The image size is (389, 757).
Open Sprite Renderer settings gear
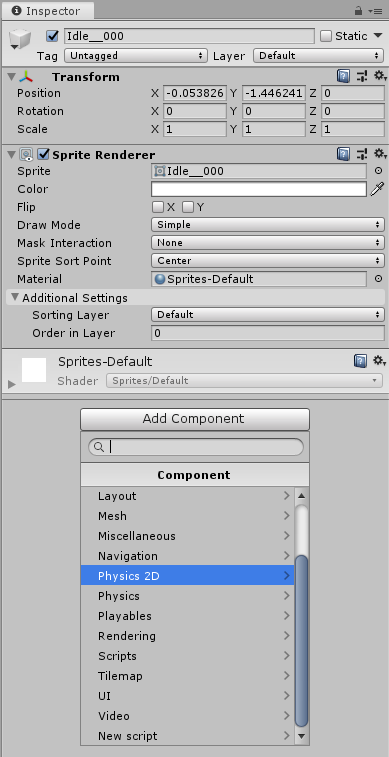(380, 154)
